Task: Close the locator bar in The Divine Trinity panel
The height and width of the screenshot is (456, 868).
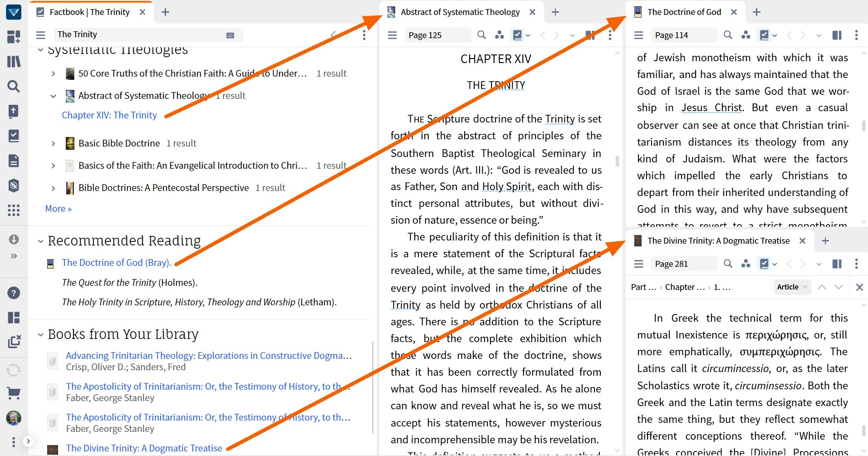Action: [859, 287]
